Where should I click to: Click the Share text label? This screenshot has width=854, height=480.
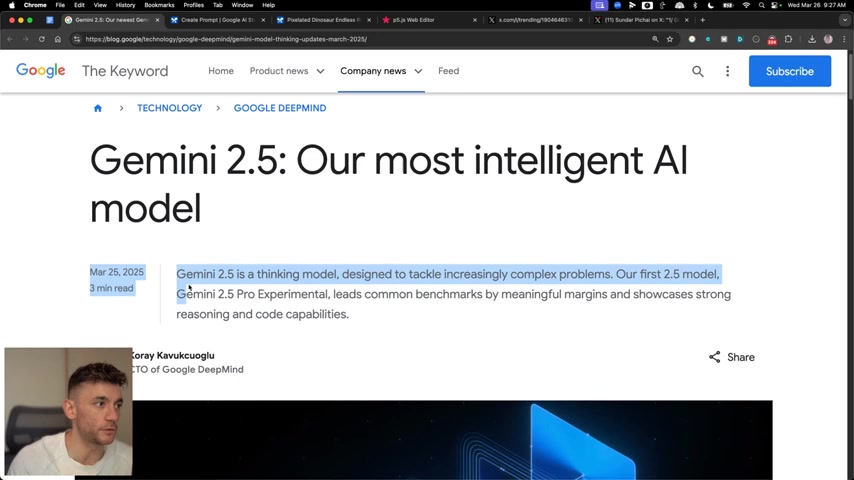click(741, 357)
